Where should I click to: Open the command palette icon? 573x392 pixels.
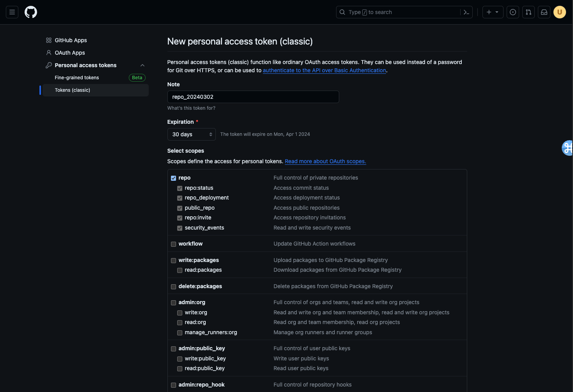pos(466,12)
